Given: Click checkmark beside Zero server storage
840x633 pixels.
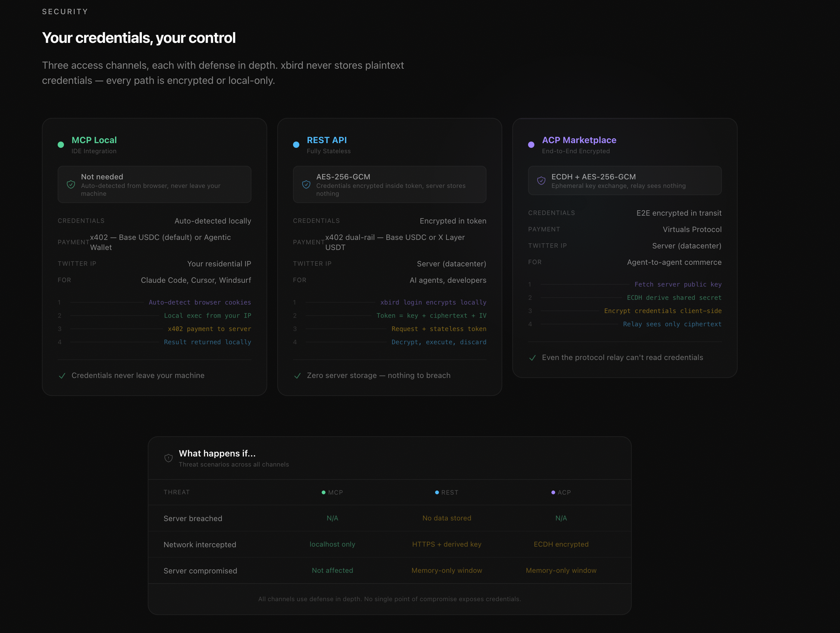Looking at the screenshot, I should 297,376.
